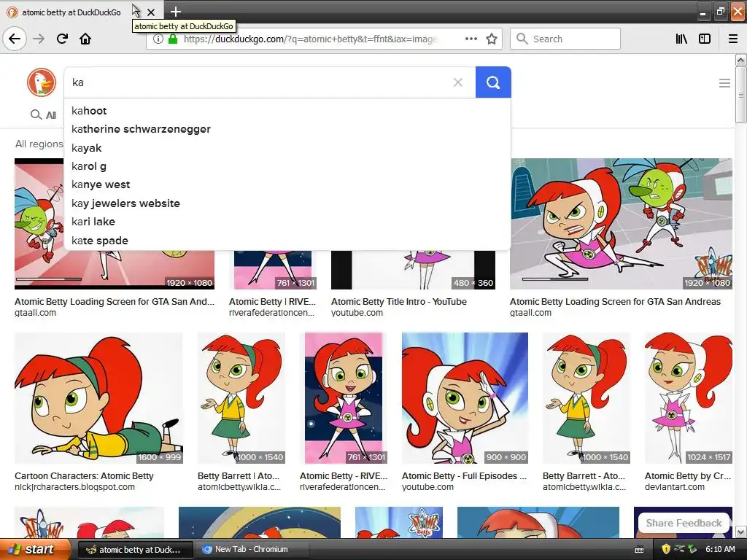Click the DuckDuckGo duck logo
This screenshot has height=560, width=747.
[42, 82]
